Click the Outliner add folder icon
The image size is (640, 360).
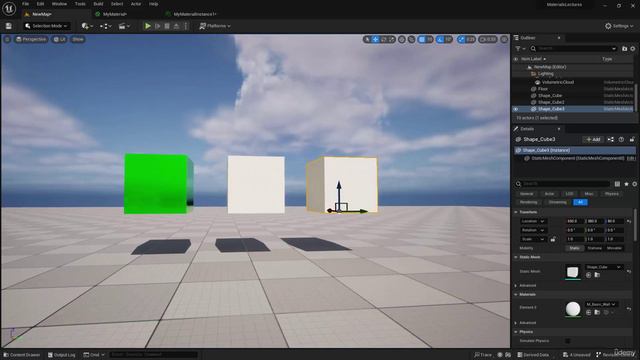point(624,49)
